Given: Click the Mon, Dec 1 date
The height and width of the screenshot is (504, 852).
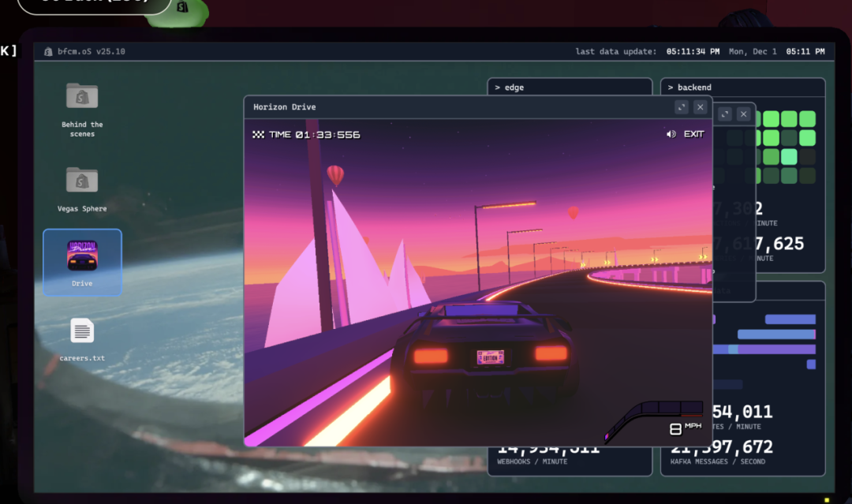Looking at the screenshot, I should click(x=753, y=51).
